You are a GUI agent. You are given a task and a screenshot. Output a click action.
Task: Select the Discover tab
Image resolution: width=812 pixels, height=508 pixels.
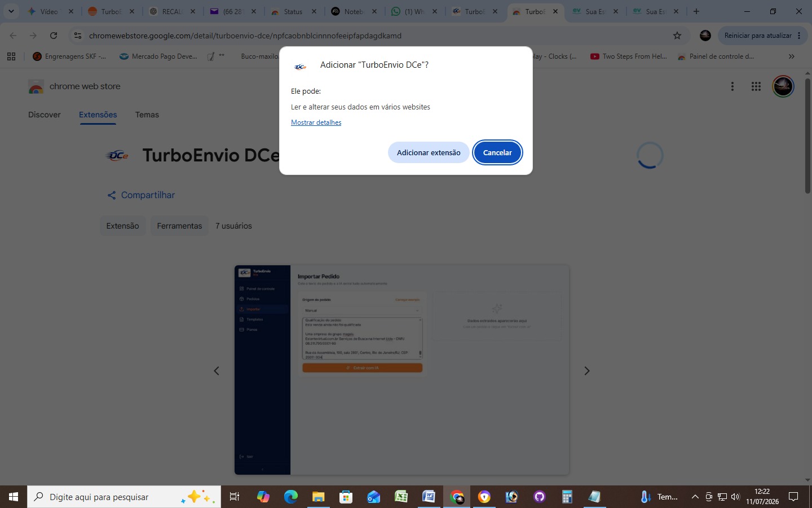coord(45,115)
